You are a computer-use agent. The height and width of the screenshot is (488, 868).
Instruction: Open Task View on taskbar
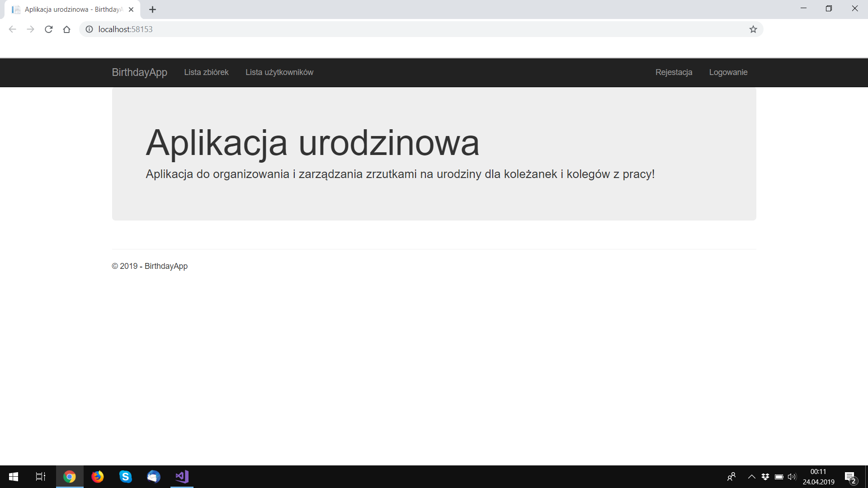pyautogui.click(x=41, y=477)
